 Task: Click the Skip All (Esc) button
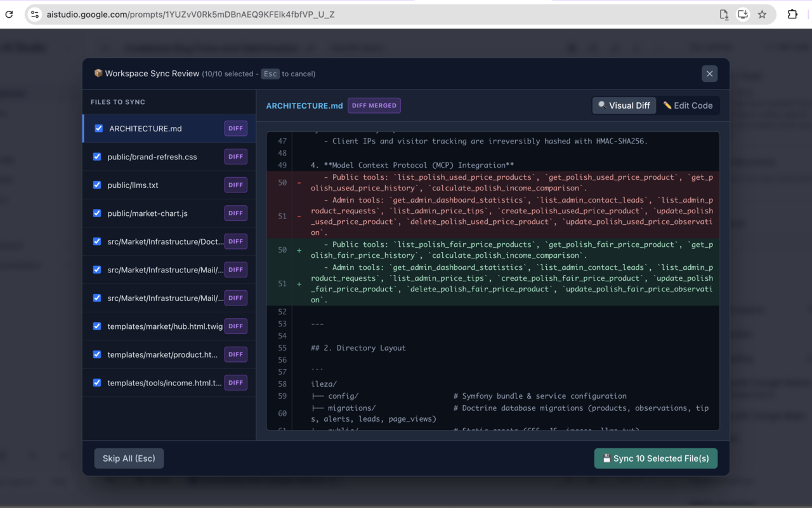pyautogui.click(x=129, y=458)
